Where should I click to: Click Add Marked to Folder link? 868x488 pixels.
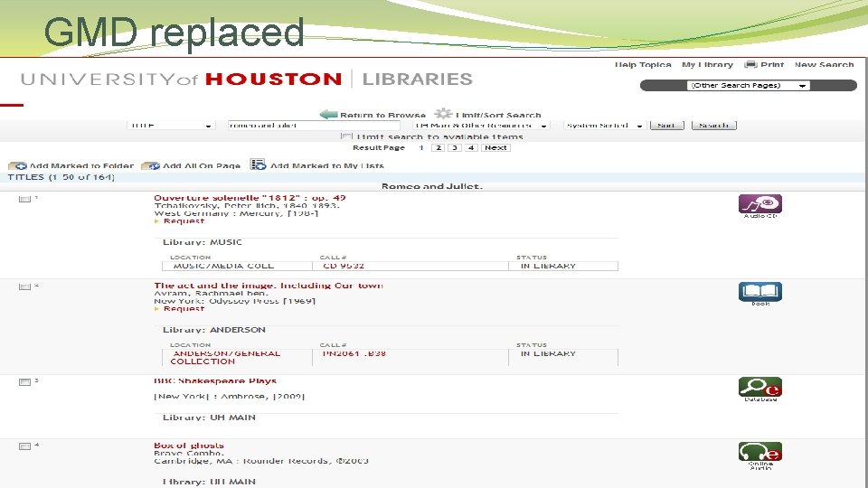pyautogui.click(x=81, y=166)
